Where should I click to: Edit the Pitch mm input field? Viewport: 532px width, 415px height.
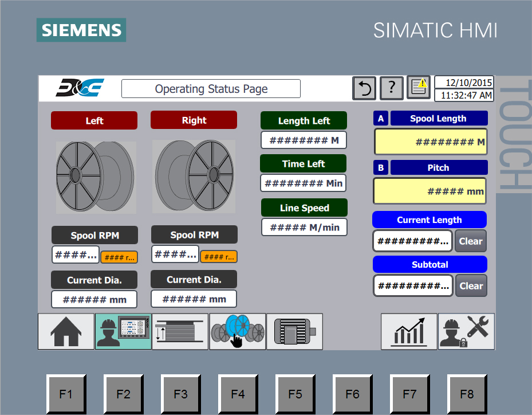click(x=430, y=191)
